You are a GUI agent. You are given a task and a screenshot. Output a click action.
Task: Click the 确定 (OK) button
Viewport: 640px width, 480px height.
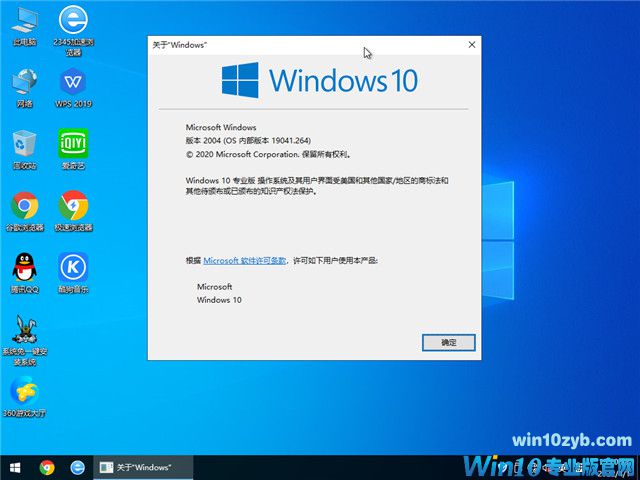point(448,342)
